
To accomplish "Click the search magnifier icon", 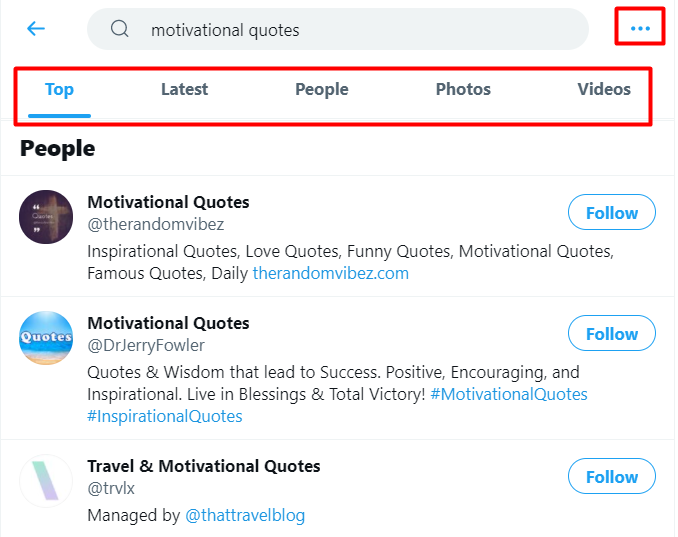I will tap(120, 29).
